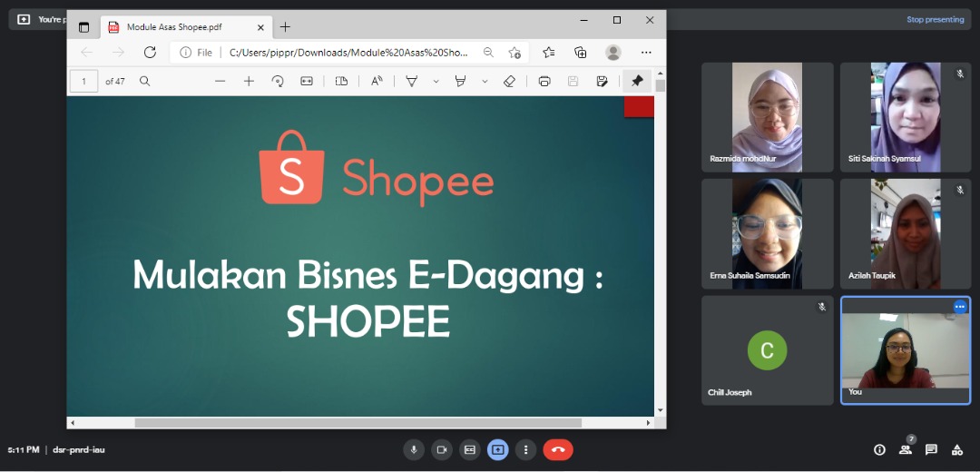Viewport: 980px width, 472px height.
Task: Click the horizontal scrollbar right arrow
Action: (x=648, y=423)
